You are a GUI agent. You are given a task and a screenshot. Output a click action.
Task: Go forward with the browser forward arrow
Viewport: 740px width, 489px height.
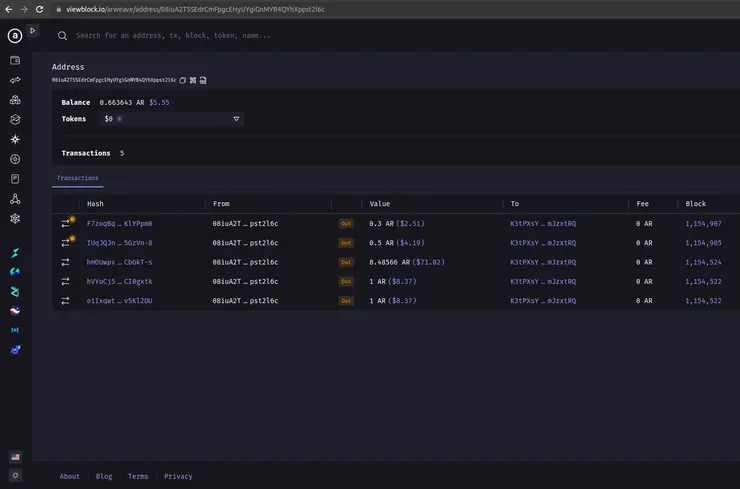24,9
